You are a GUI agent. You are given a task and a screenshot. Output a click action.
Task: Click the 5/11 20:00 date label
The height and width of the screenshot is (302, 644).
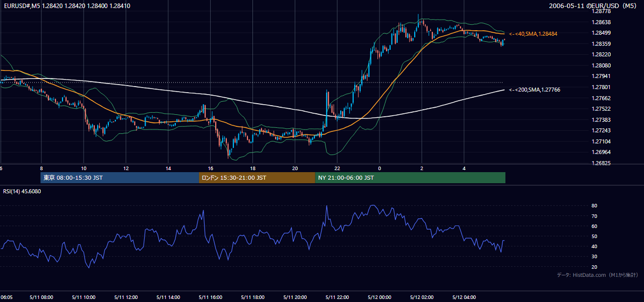tap(295, 297)
